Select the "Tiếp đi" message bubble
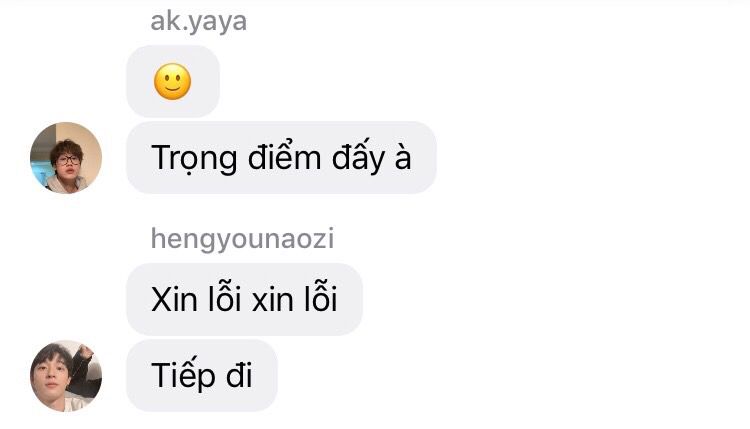This screenshot has width=750, height=429. pyautogui.click(x=202, y=375)
